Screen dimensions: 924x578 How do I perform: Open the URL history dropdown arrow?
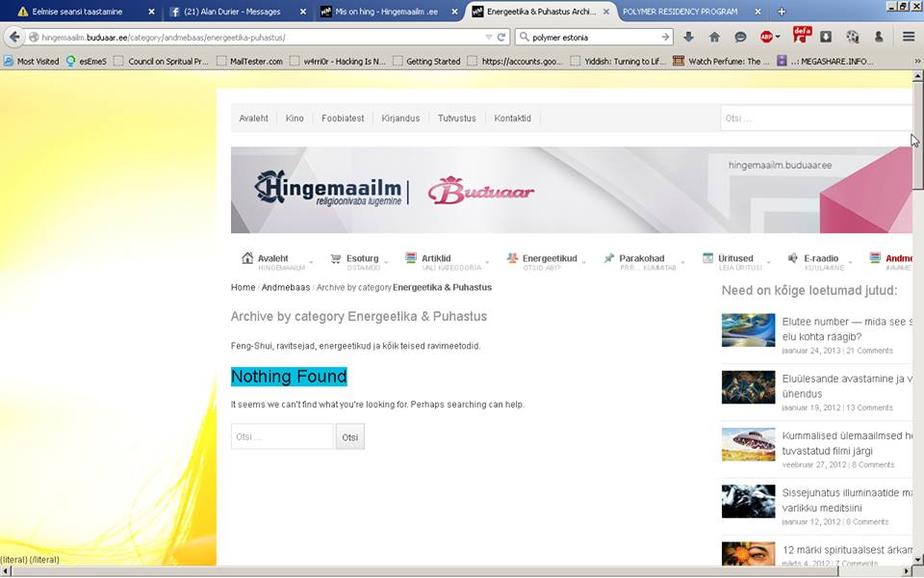(x=489, y=38)
